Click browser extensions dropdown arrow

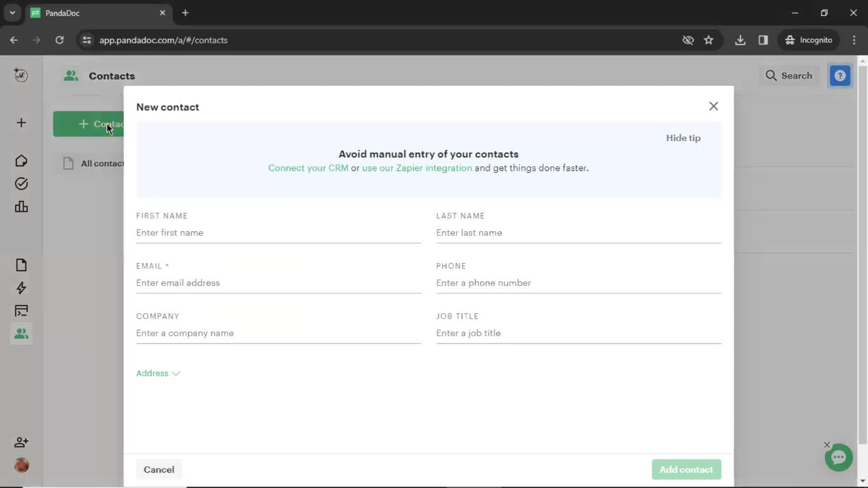pyautogui.click(x=12, y=13)
